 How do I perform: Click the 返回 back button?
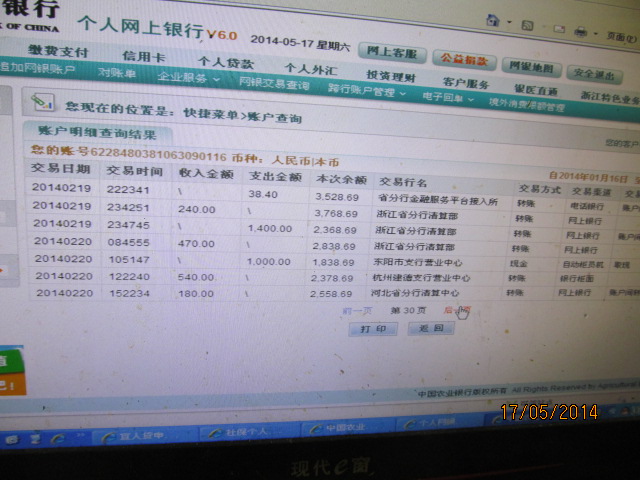431,328
